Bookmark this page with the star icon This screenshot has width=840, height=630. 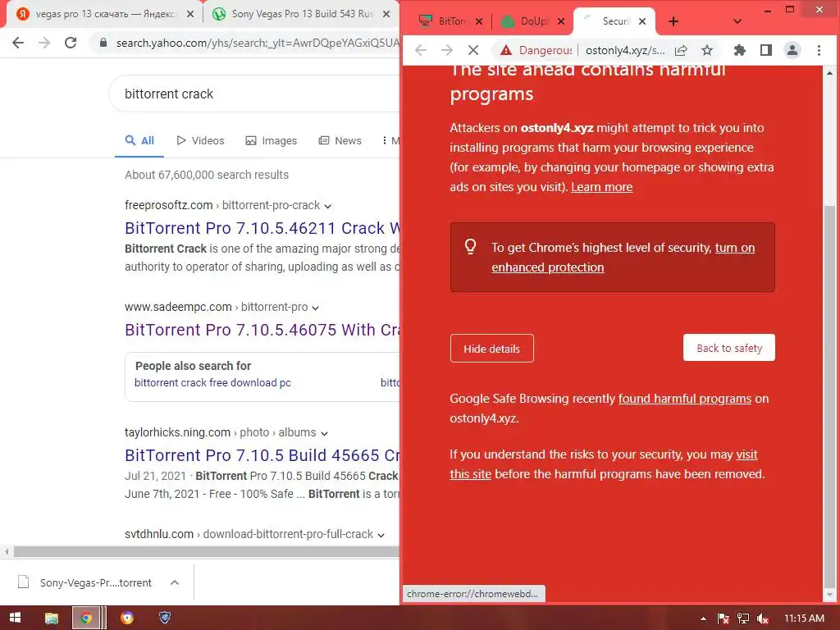[x=707, y=50]
